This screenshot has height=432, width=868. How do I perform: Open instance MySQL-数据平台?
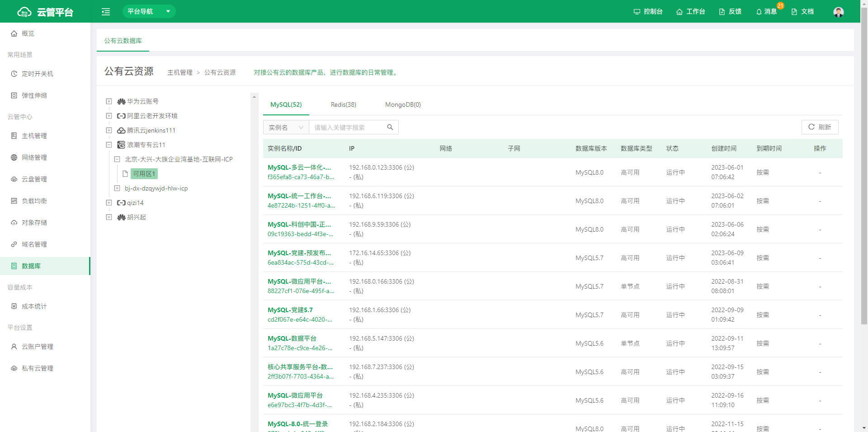292,338
